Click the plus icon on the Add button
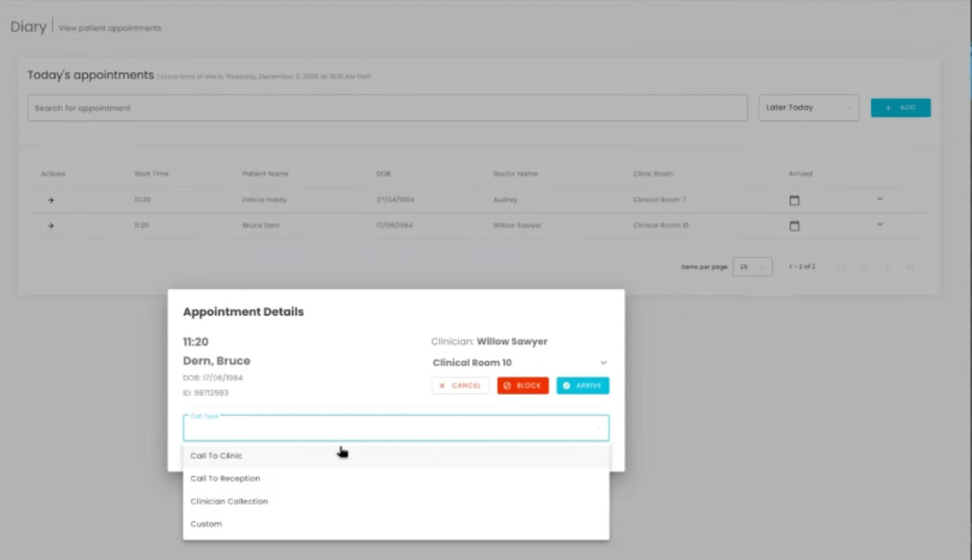The height and width of the screenshot is (560, 972). 888,108
